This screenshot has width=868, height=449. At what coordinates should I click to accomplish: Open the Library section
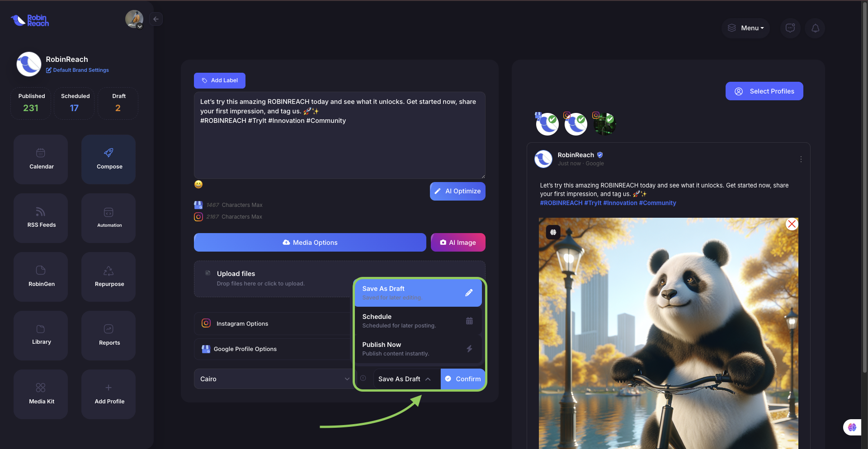(x=41, y=335)
